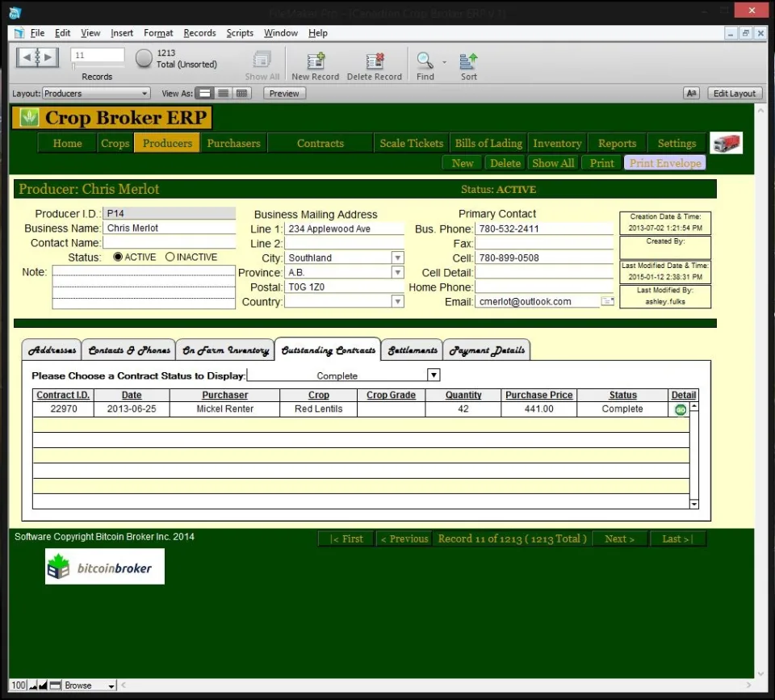Click the zoom out icon in status bar
This screenshot has width=775, height=700.
click(32, 685)
